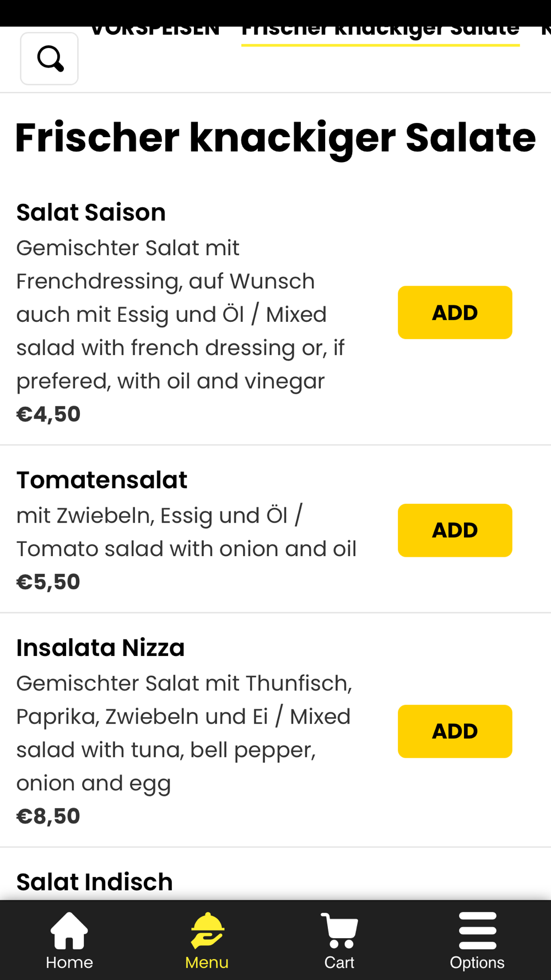Viewport: 551px width, 980px height.
Task: Add Salat Saison to the order
Action: pyautogui.click(x=455, y=313)
